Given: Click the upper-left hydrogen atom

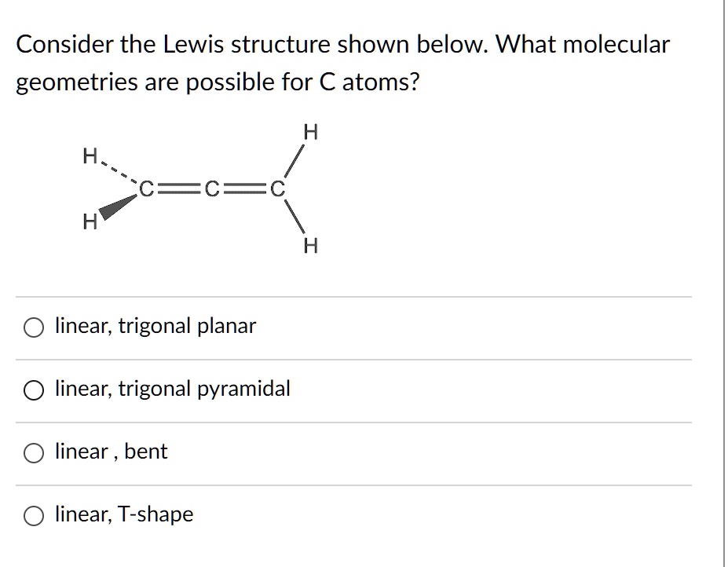Looking at the screenshot, I should tap(89, 154).
